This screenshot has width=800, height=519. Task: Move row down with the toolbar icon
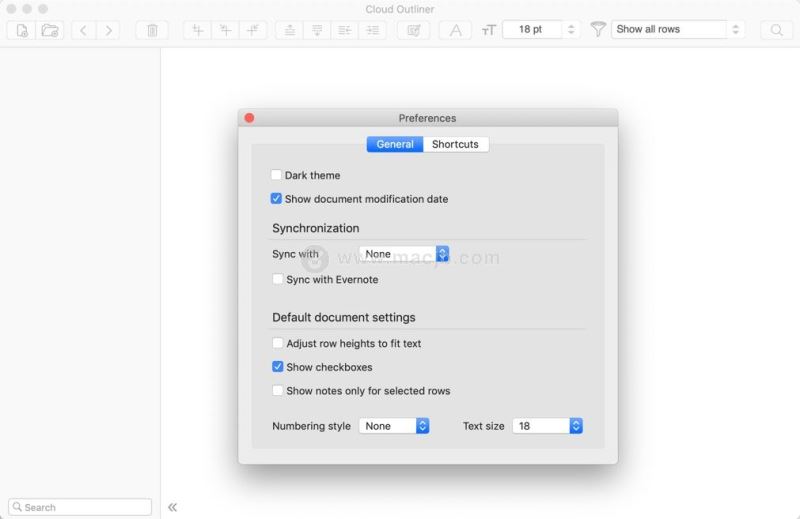317,30
